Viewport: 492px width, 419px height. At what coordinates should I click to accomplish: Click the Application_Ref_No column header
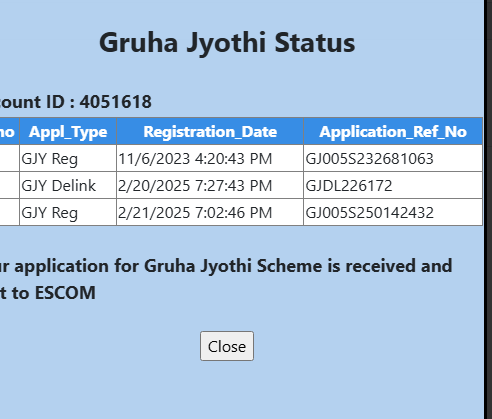(x=393, y=131)
